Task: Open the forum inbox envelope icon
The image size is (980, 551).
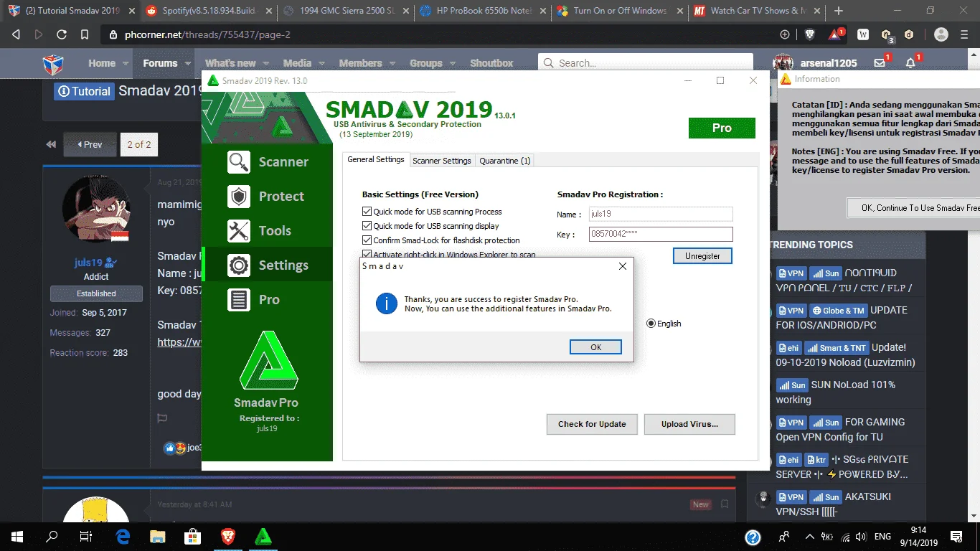Action: [x=880, y=63]
